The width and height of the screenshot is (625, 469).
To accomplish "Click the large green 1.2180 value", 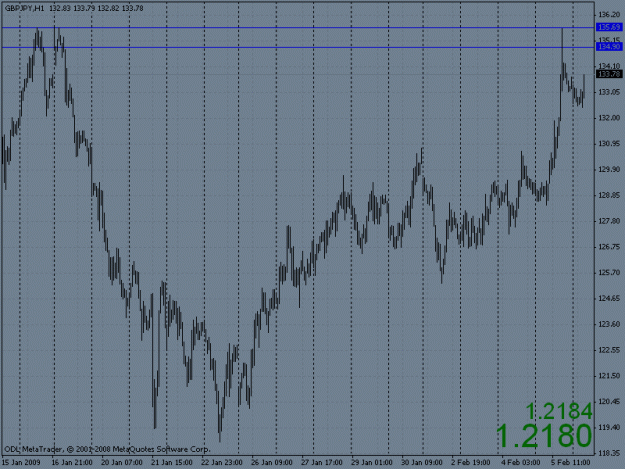I will coord(544,436).
